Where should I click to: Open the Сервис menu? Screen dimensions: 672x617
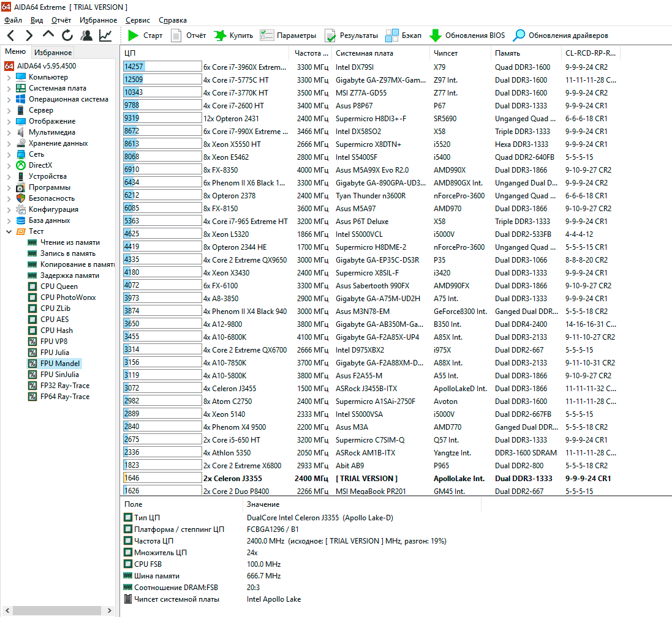point(137,20)
